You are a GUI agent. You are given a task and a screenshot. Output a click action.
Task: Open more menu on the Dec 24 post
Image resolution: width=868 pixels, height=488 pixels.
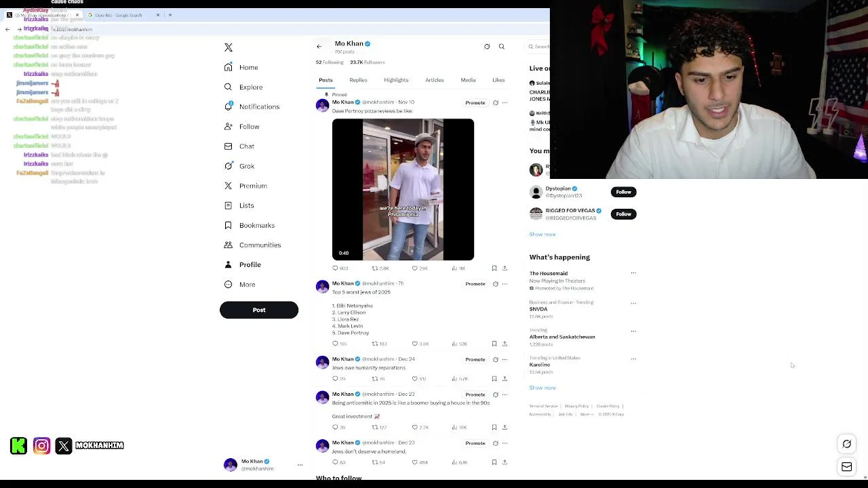(505, 360)
